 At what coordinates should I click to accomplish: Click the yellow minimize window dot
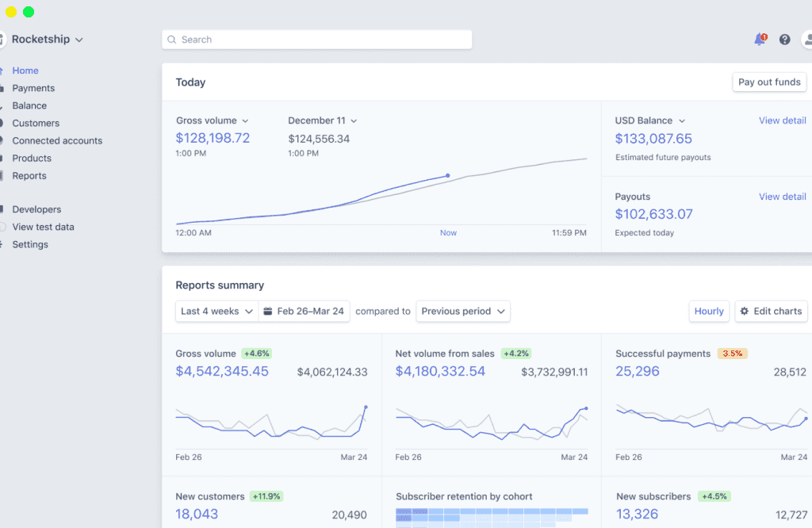click(11, 12)
